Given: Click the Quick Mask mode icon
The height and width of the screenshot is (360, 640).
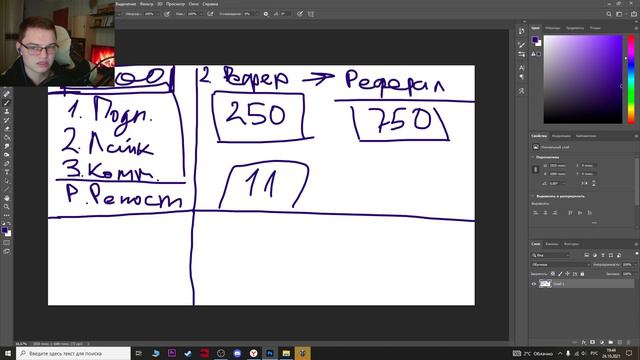Looking at the screenshot, I should click(x=7, y=242).
